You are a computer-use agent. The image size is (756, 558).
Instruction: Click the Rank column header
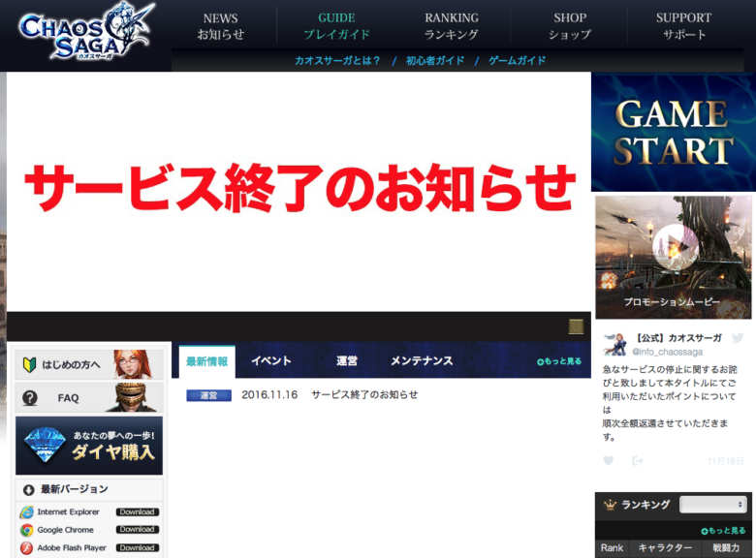coord(612,548)
